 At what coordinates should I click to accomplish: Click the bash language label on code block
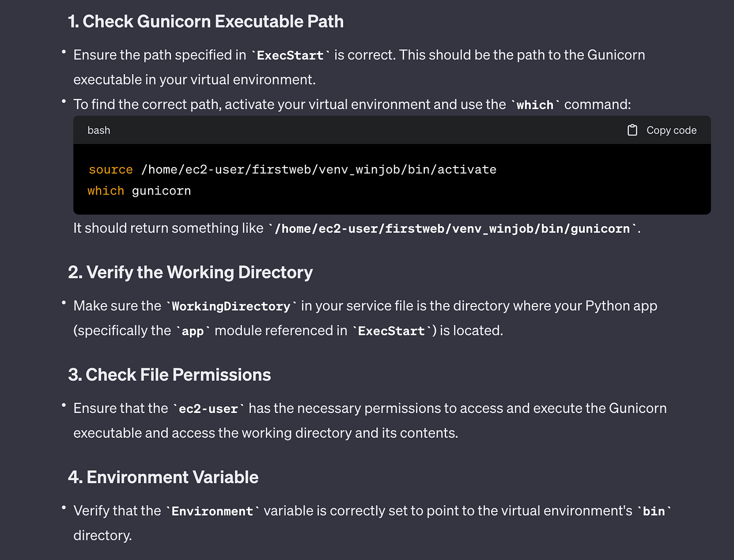98,130
